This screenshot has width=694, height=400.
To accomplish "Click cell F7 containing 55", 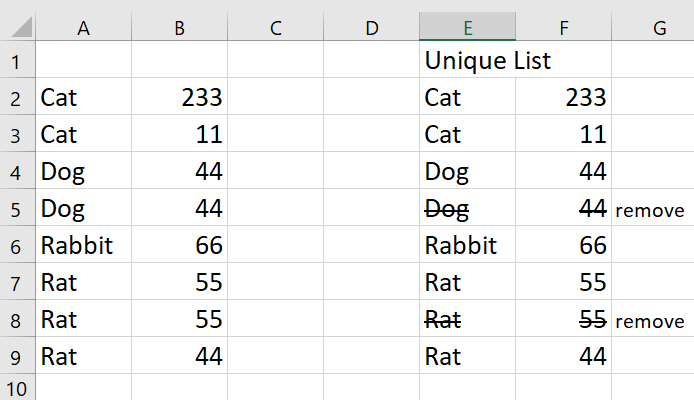I will tap(564, 281).
